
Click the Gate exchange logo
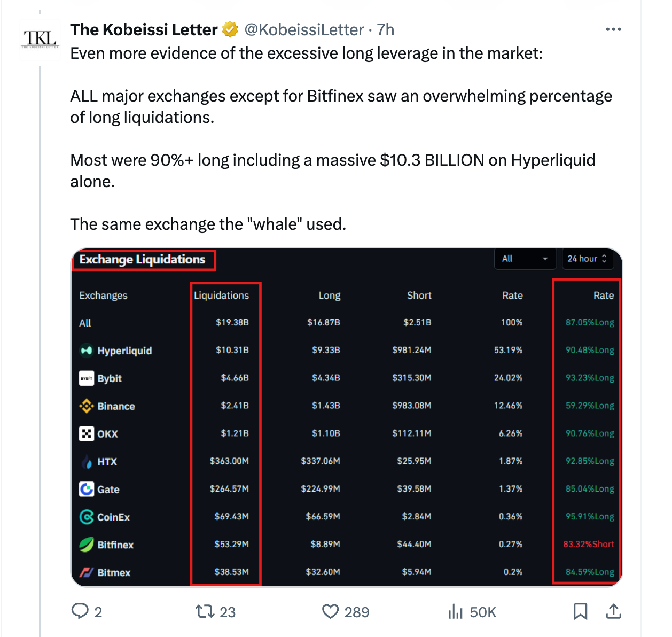pos(87,489)
